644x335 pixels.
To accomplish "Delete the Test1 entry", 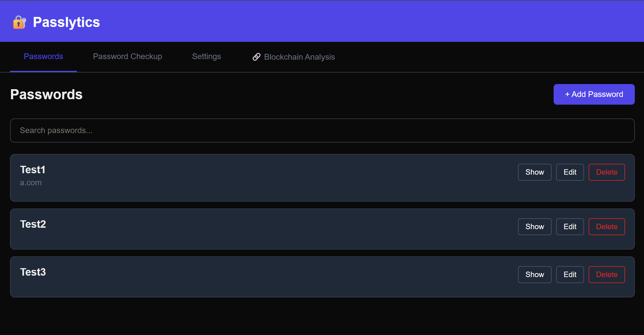I will point(606,172).
